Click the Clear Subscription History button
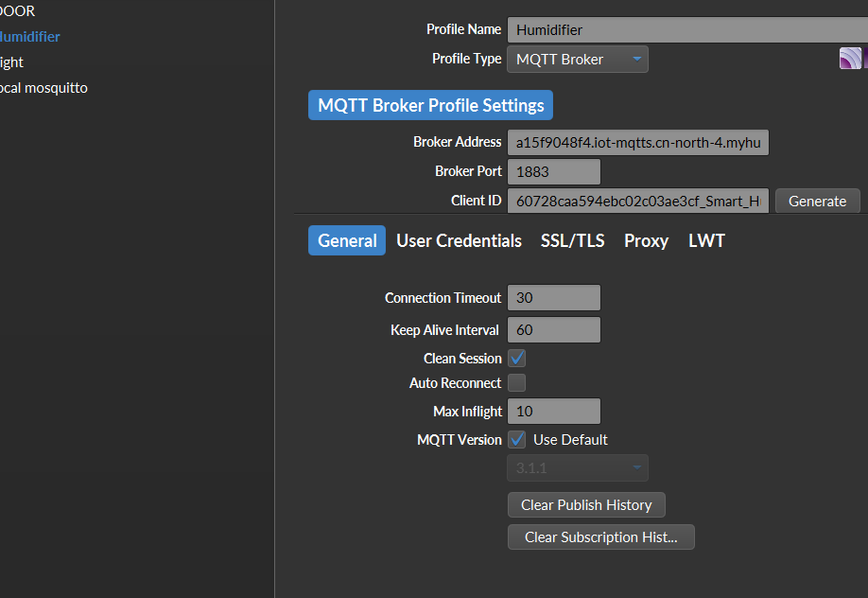The image size is (868, 598). [x=600, y=537]
